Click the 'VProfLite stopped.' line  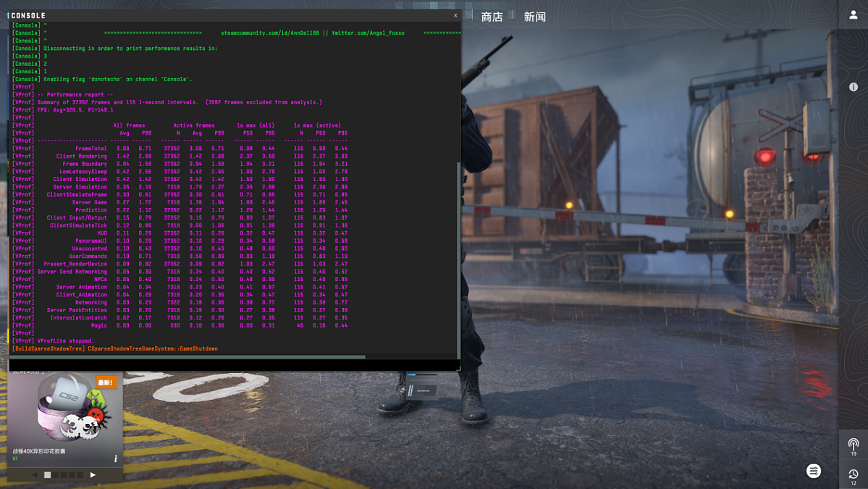coord(65,342)
